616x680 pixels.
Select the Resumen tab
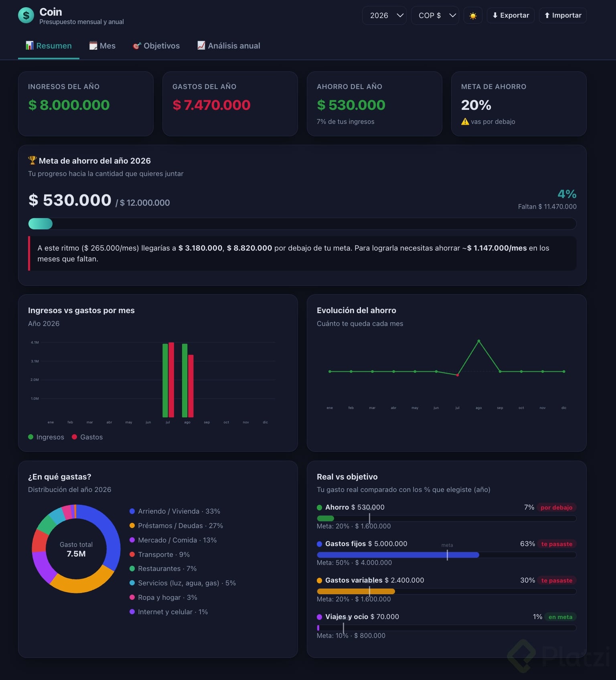tap(49, 46)
